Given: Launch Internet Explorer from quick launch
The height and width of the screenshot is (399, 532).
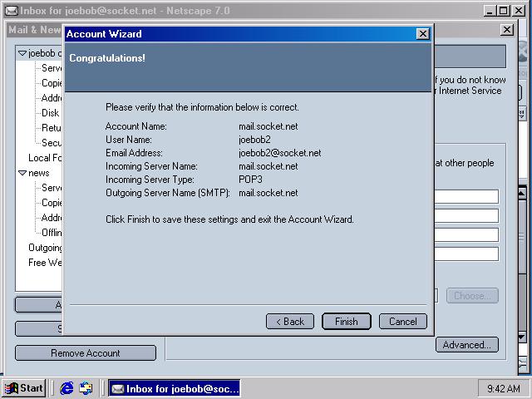Looking at the screenshot, I should [66, 388].
